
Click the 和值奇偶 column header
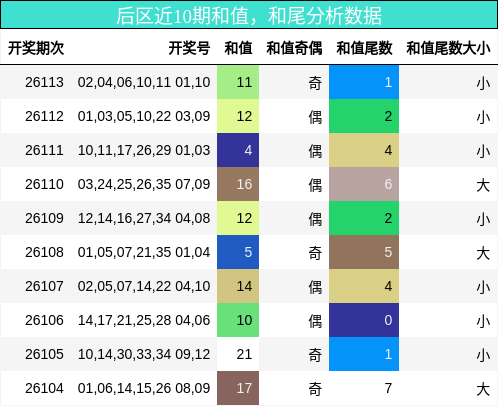tap(294, 48)
